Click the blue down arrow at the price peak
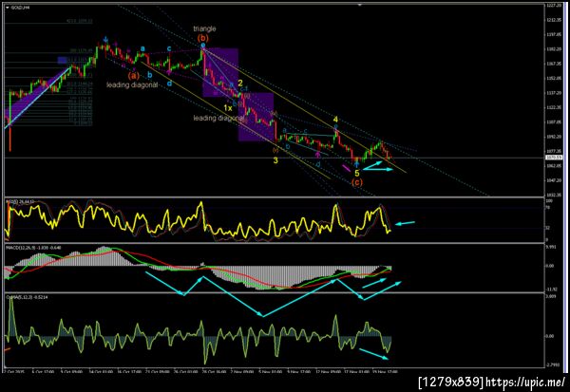The height and width of the screenshot is (392, 570). click(x=105, y=39)
